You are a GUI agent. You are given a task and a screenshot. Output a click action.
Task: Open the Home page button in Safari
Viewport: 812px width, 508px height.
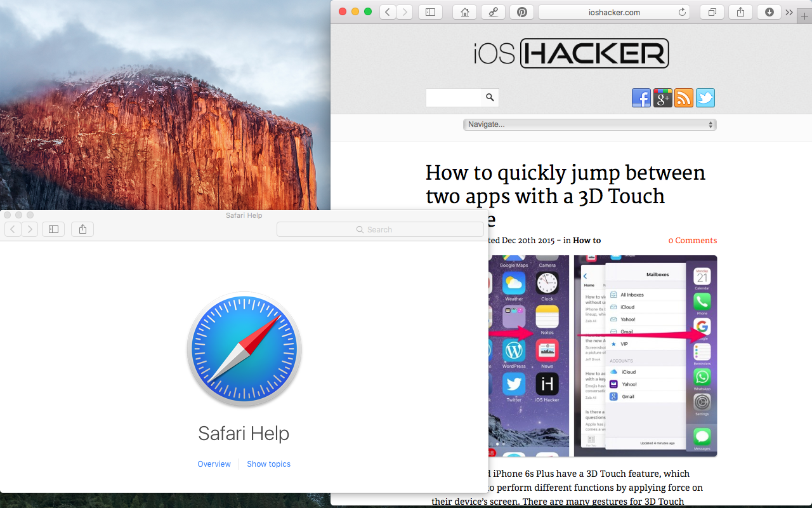465,12
